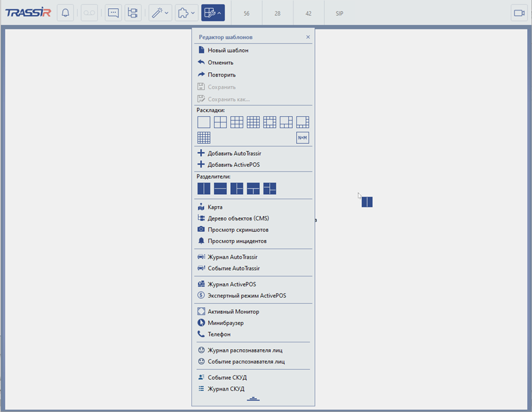
Task: Select the 3x3 grid layout
Action: [x=237, y=122]
